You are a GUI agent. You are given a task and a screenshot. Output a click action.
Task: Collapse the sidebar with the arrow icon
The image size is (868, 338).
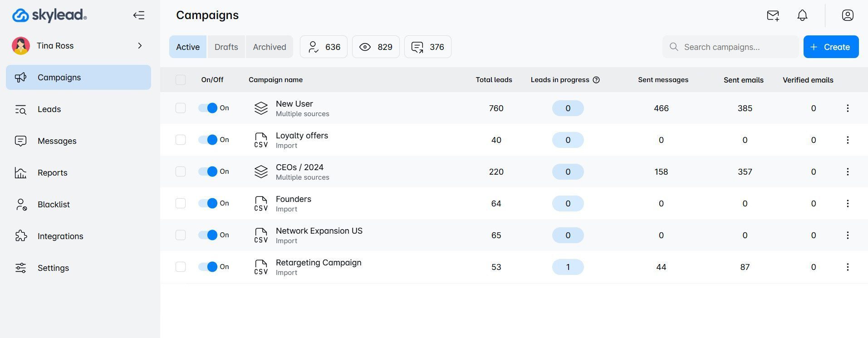(139, 15)
